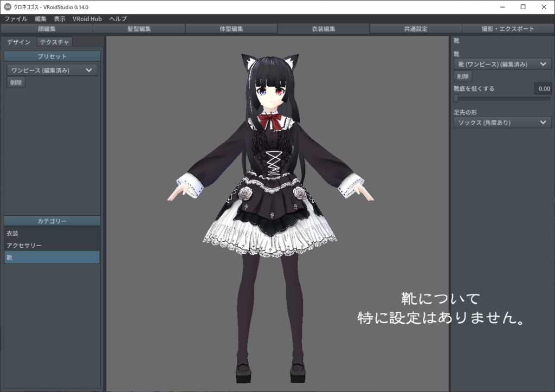Image resolution: width=555 pixels, height=392 pixels.
Task: Click 削除 to delete the preset
Action: pyautogui.click(x=16, y=82)
